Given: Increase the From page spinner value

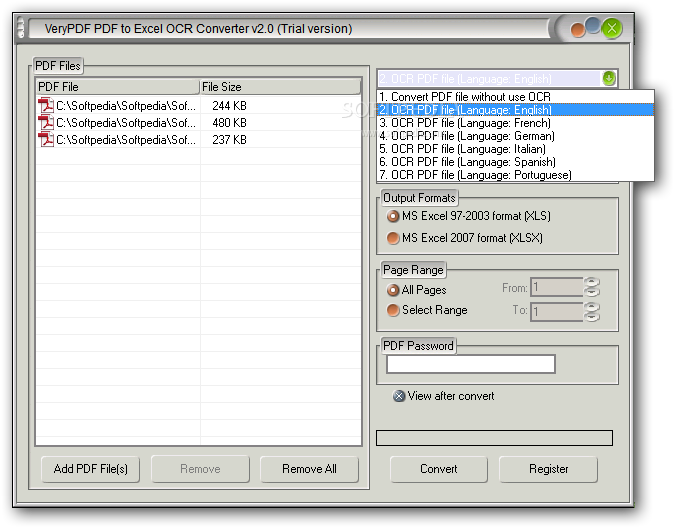Looking at the screenshot, I should pos(592,282).
